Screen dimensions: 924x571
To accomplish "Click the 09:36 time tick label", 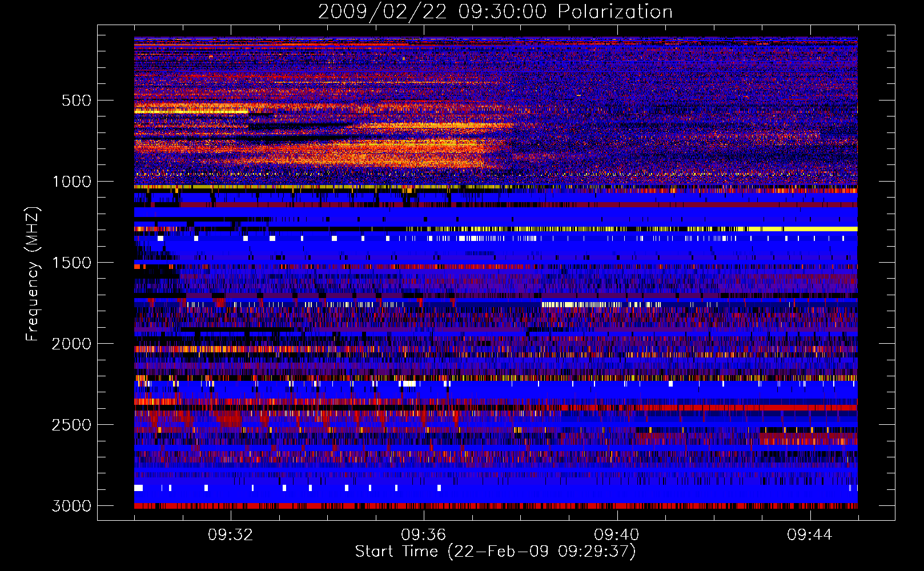I will (x=423, y=535).
